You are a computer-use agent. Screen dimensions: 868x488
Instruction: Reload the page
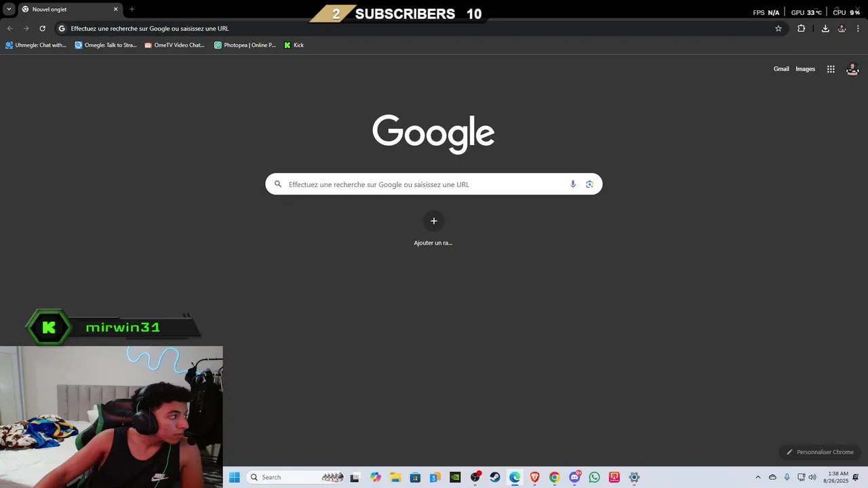42,28
